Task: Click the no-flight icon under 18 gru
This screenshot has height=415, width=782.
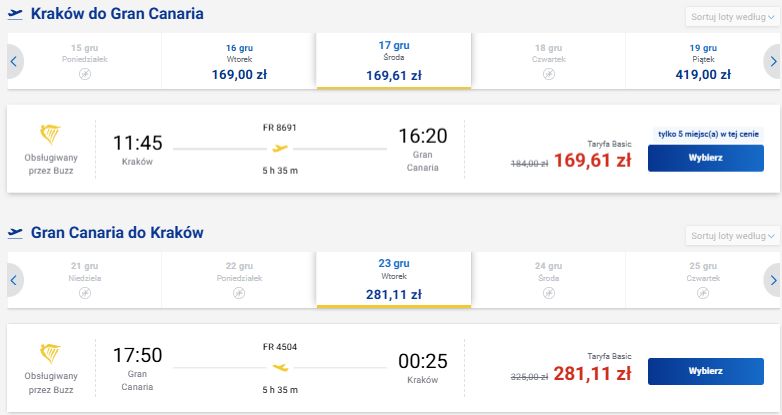Action: (549, 74)
